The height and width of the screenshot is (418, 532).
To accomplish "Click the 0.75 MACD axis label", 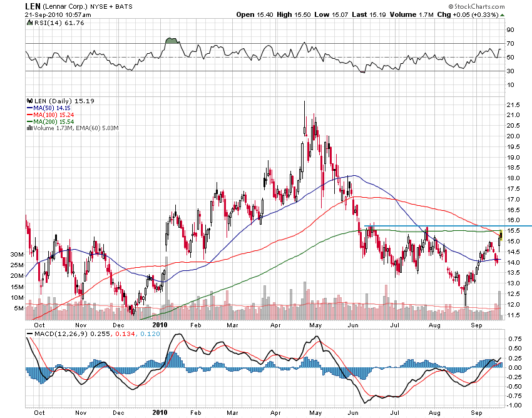I will (514, 339).
